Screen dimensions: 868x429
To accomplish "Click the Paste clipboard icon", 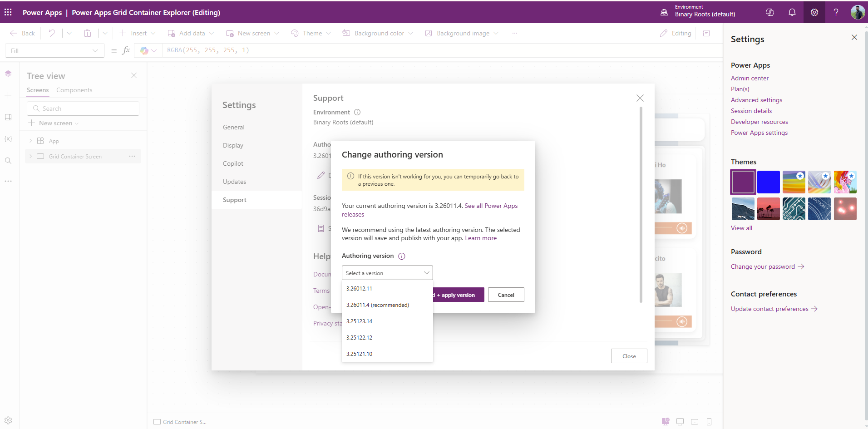I will point(88,33).
